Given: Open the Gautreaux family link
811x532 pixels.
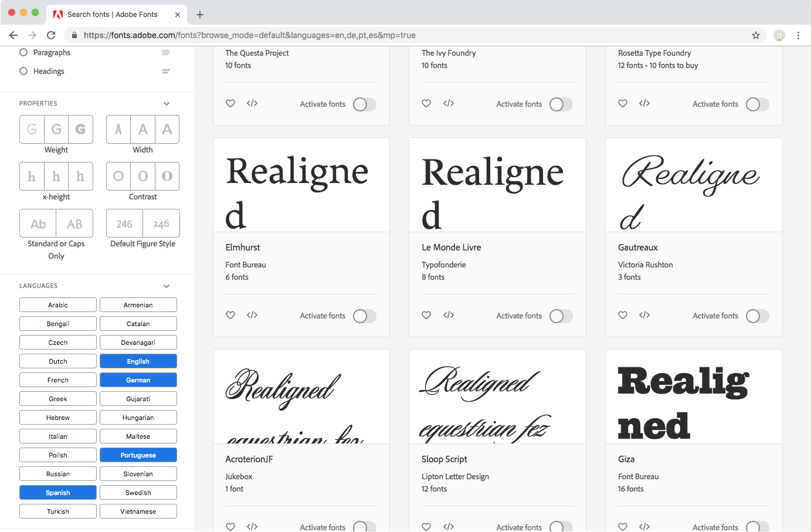Looking at the screenshot, I should point(638,248).
